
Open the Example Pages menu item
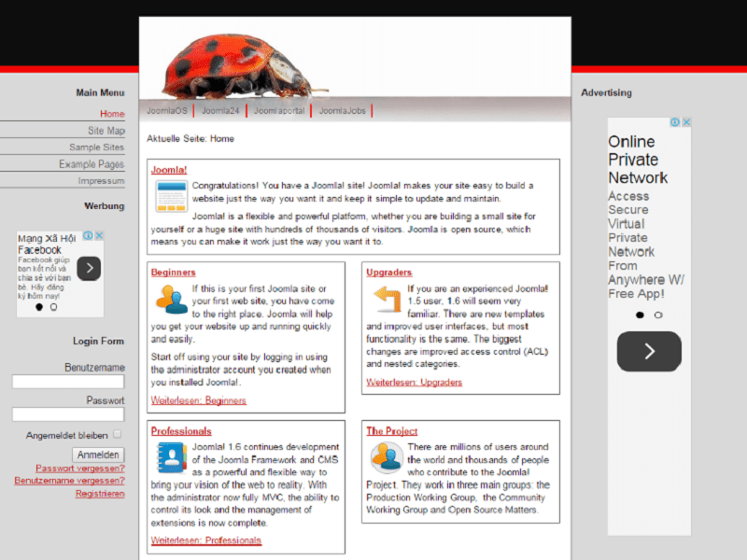pyautogui.click(x=92, y=164)
